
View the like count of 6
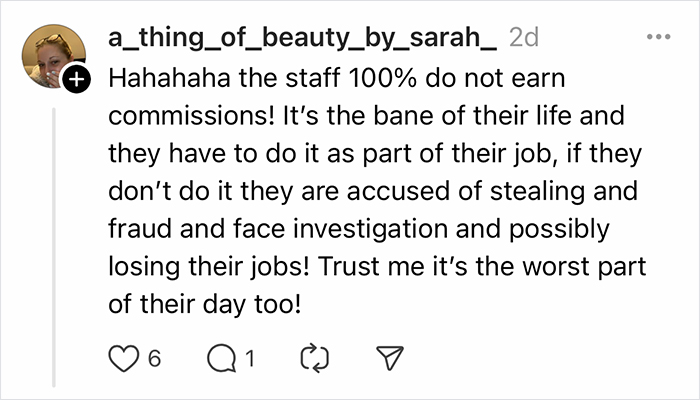[155, 357]
